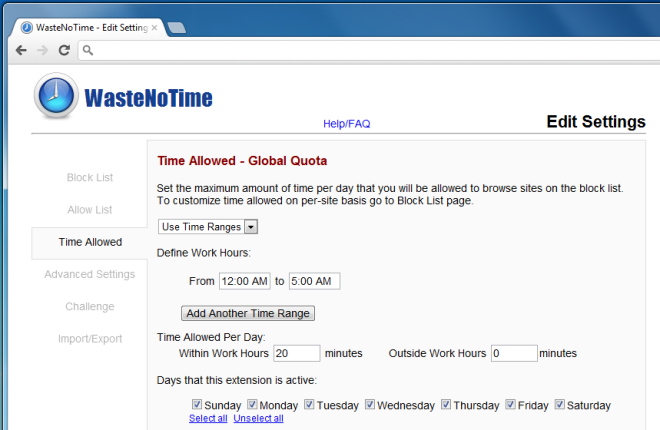Open the Help/FAQ link
The height and width of the screenshot is (430, 660).
point(346,124)
